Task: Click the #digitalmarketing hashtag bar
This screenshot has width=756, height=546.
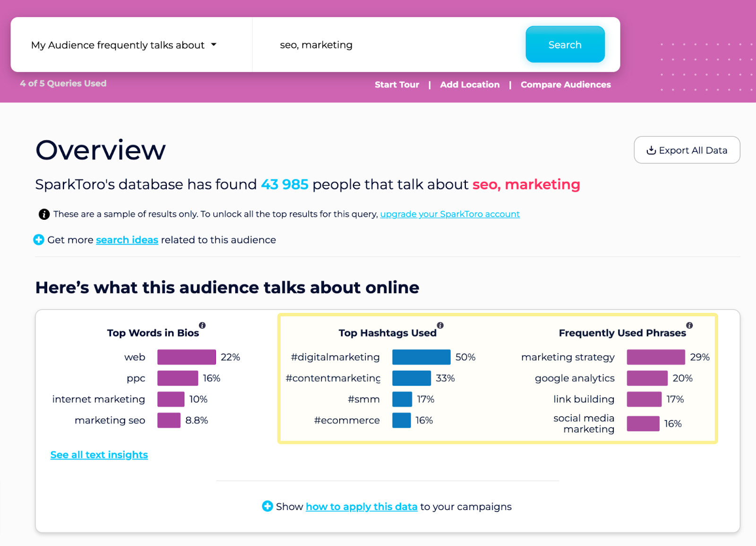Action: [x=421, y=357]
